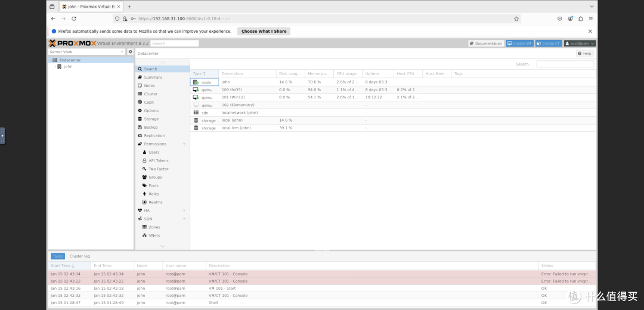Open the Cluster menu item
Image resolution: width=644 pixels, height=310 pixels.
(163, 94)
